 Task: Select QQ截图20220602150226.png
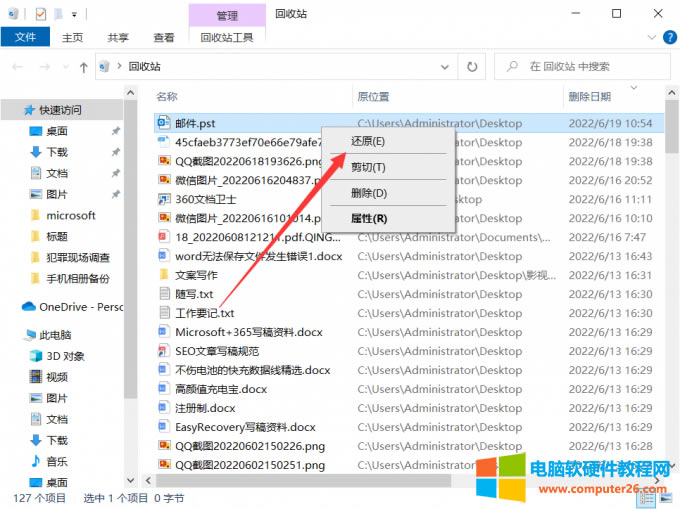pyautogui.click(x=250, y=446)
